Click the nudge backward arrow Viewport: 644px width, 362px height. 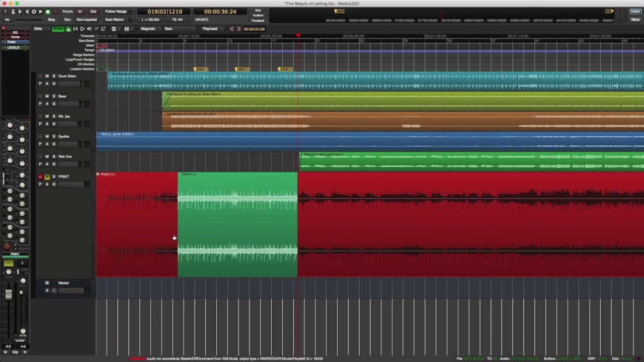(x=232, y=29)
